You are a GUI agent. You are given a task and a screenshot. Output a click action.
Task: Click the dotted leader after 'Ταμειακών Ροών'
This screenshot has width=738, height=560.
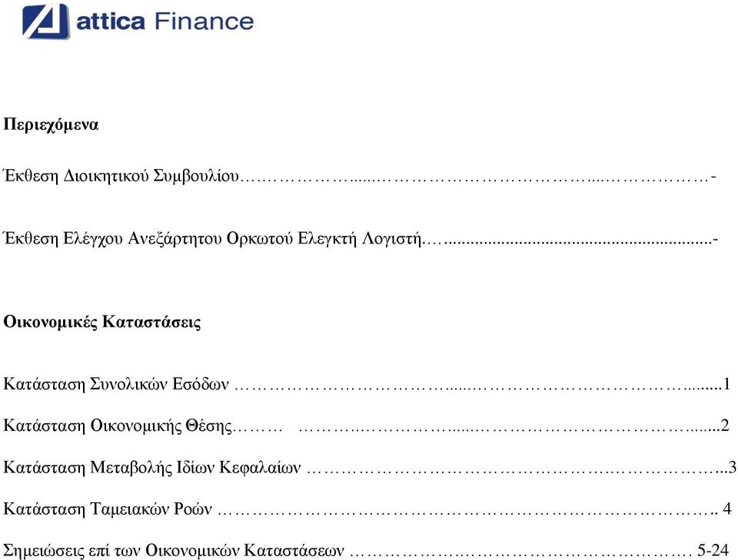(x=468, y=512)
